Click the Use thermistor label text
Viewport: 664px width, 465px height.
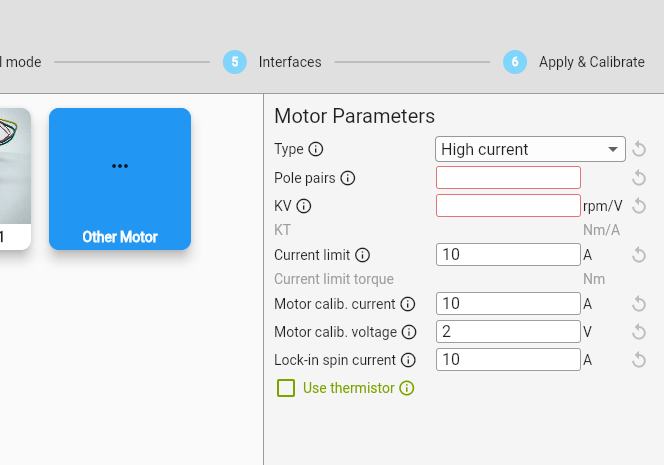(x=349, y=388)
